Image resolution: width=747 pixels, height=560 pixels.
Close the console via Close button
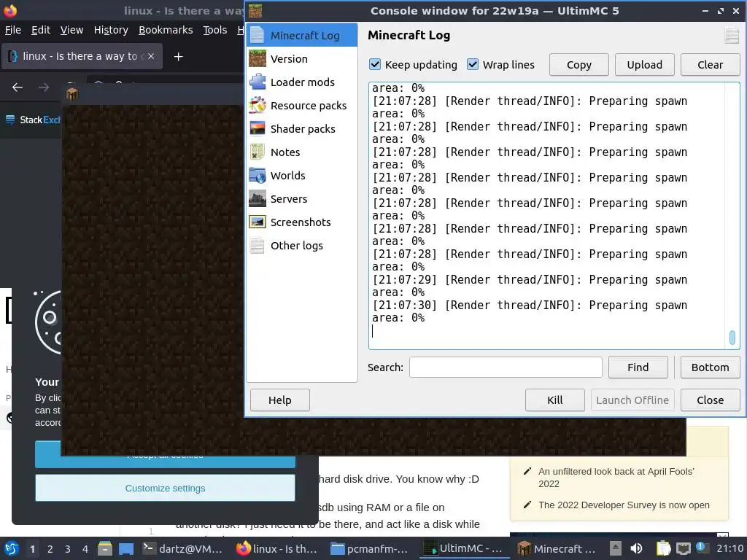pyautogui.click(x=710, y=400)
